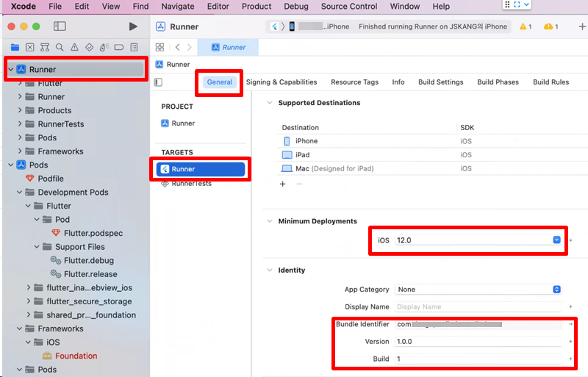Go back with the editor back arrow
The image size is (588, 377).
tap(178, 47)
